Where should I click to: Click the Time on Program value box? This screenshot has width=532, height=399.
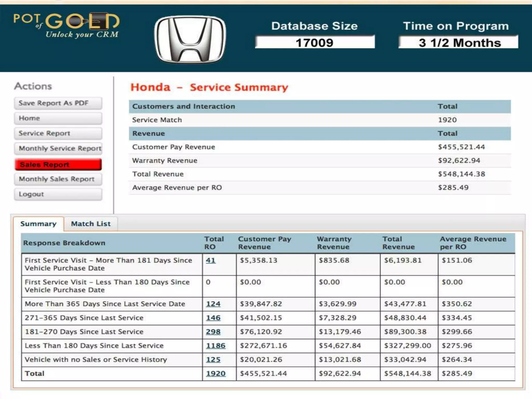(459, 43)
